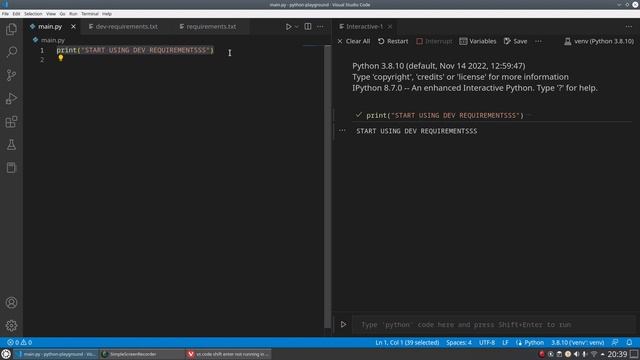Open interactive toolbar overflow ellipsis

pos(538,41)
